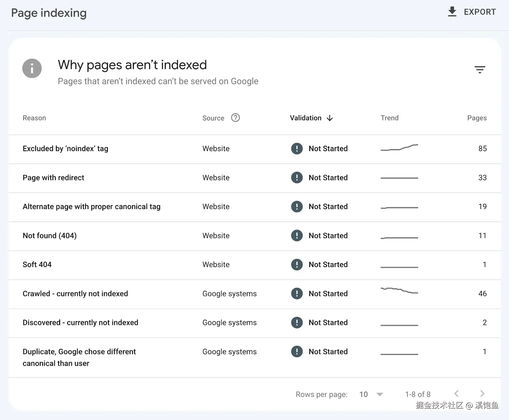Click the info icon beside the heading
The width and height of the screenshot is (509, 420).
pyautogui.click(x=32, y=68)
